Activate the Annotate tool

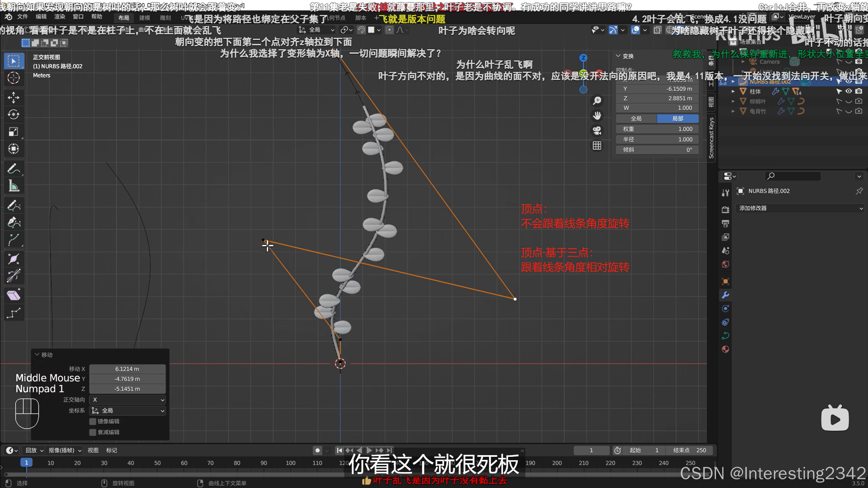[x=14, y=168]
